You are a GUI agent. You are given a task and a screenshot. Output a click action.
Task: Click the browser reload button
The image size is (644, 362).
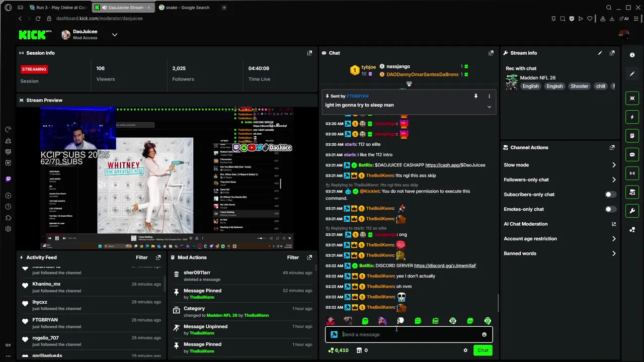pyautogui.click(x=38, y=19)
